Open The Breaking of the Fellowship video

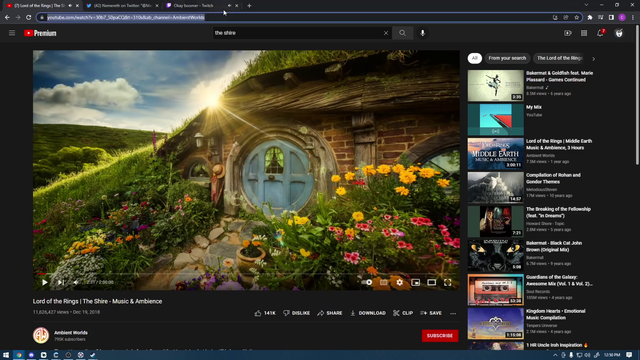click(x=496, y=222)
